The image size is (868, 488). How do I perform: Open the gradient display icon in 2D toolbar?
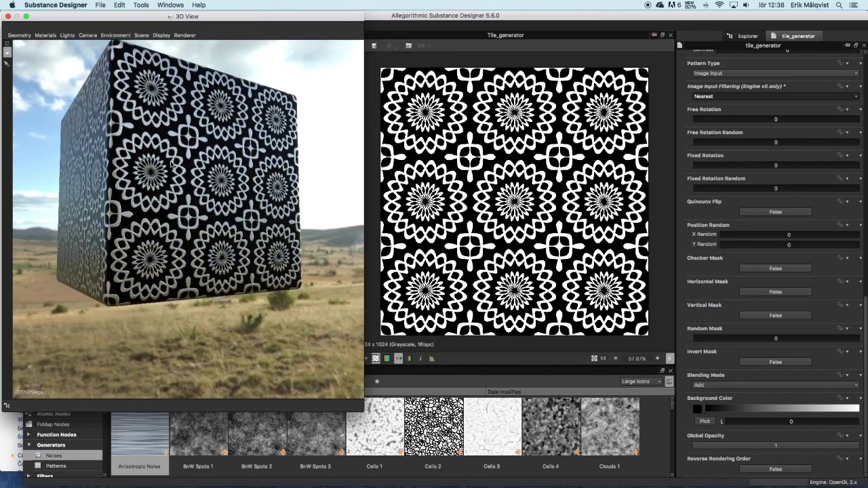point(387,358)
